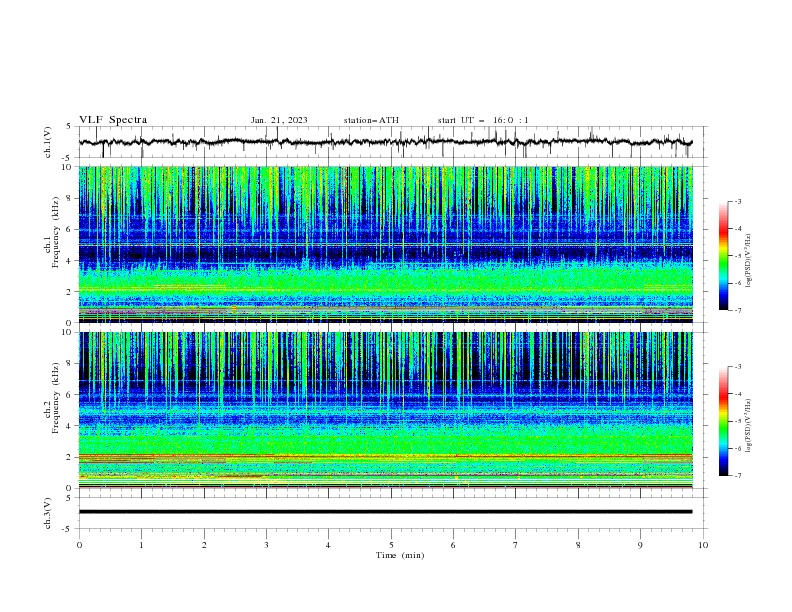The height and width of the screenshot is (612, 792).
Task: Click time axis tick label "3"
Action: tap(266, 545)
